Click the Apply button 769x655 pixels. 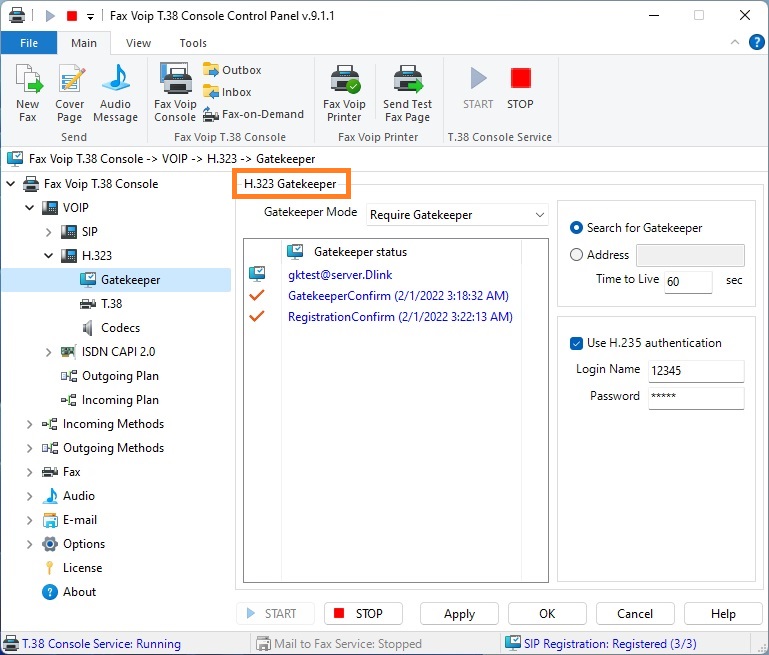click(460, 614)
